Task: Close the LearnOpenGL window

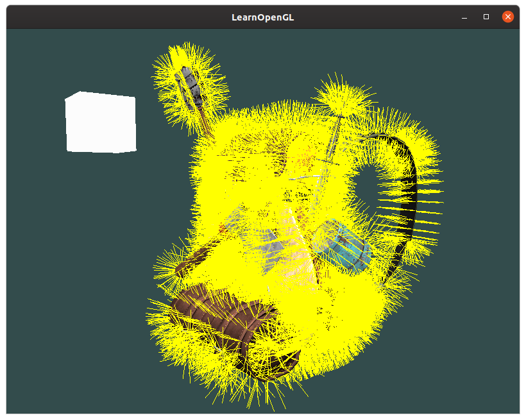Action: click(507, 17)
